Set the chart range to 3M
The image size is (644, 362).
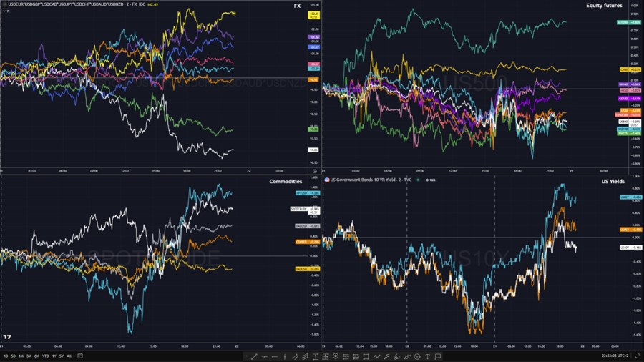coord(27,356)
